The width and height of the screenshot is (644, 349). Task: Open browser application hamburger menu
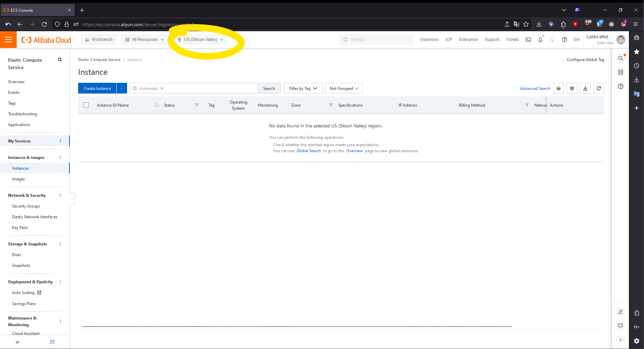[636, 24]
